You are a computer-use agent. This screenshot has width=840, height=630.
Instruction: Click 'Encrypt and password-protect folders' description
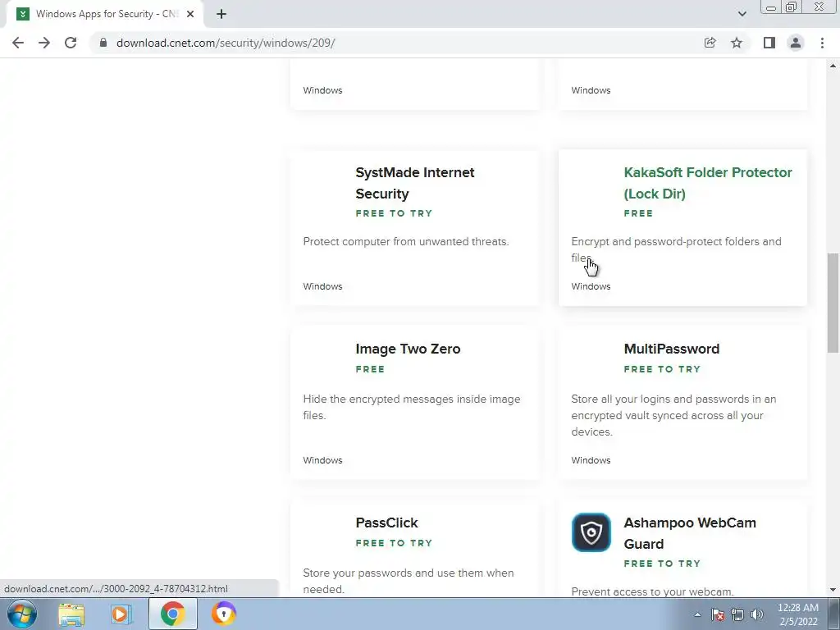[x=676, y=249]
